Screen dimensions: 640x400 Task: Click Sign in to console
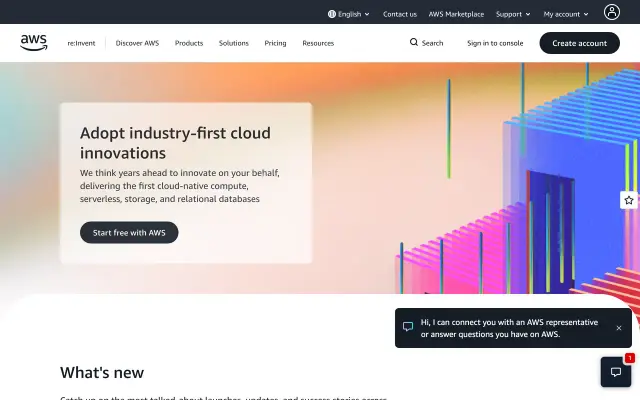coord(495,43)
